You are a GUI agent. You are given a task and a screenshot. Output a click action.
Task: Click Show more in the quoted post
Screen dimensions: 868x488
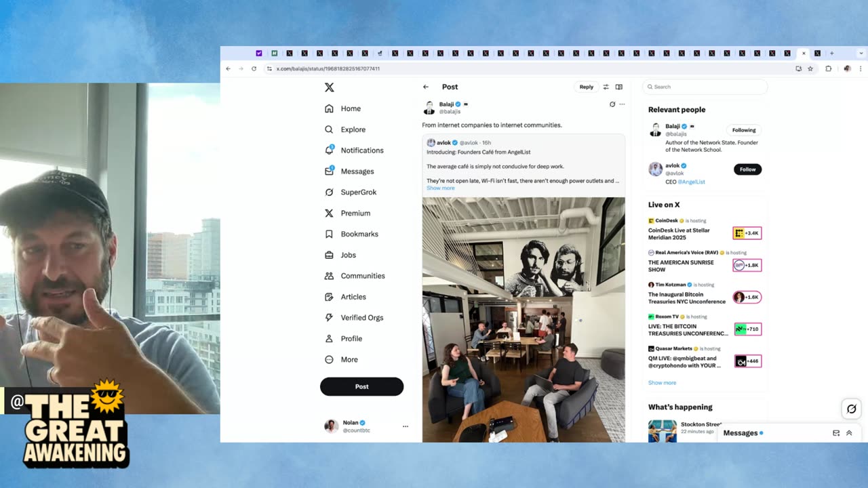pos(441,188)
